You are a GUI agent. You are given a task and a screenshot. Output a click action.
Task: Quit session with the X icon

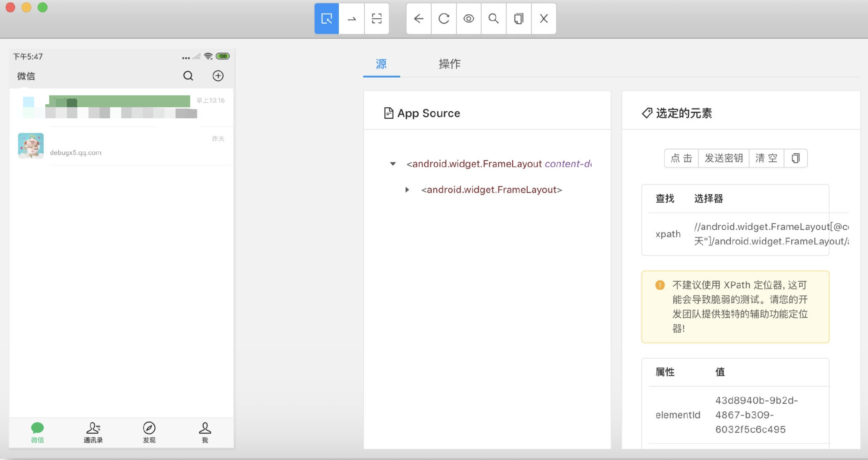544,19
